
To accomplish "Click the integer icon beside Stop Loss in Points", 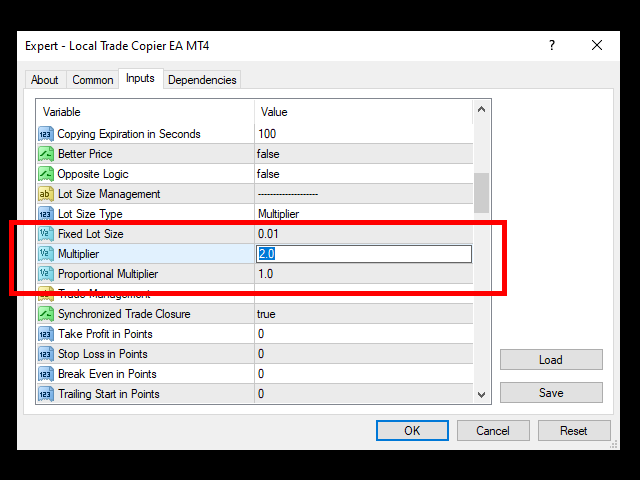I will [46, 354].
